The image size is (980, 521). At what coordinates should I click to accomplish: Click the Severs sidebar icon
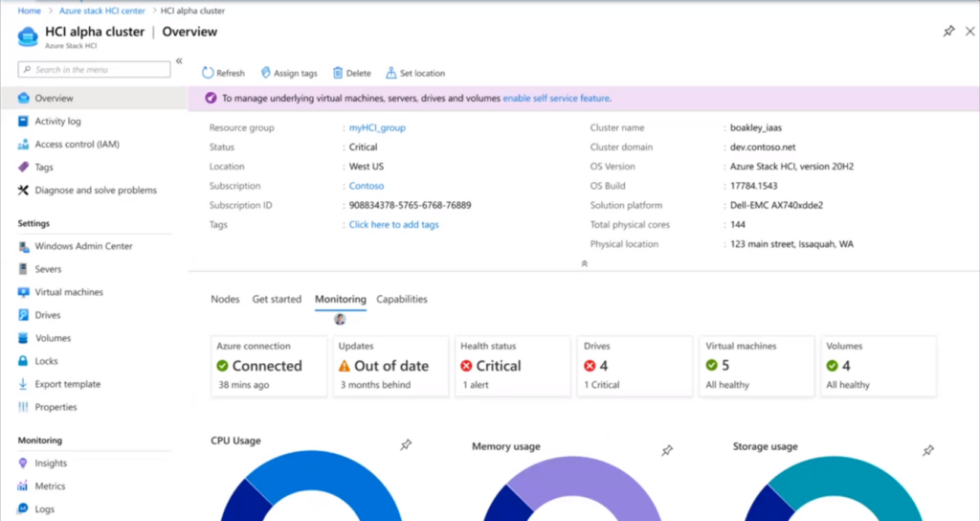[23, 269]
